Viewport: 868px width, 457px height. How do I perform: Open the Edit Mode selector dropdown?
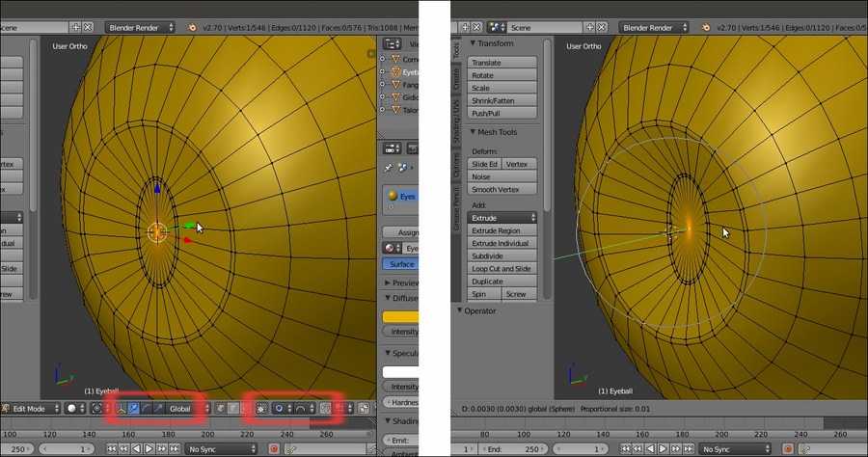(x=31, y=409)
